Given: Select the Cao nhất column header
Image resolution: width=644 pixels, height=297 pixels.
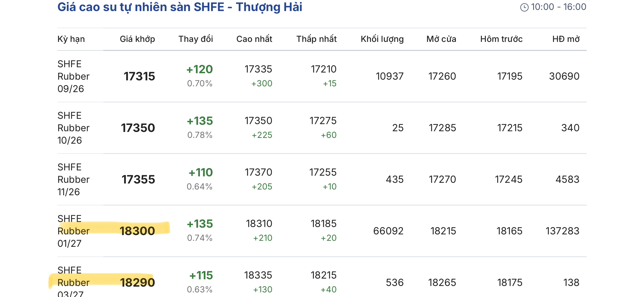Looking at the screenshot, I should pyautogui.click(x=254, y=39).
